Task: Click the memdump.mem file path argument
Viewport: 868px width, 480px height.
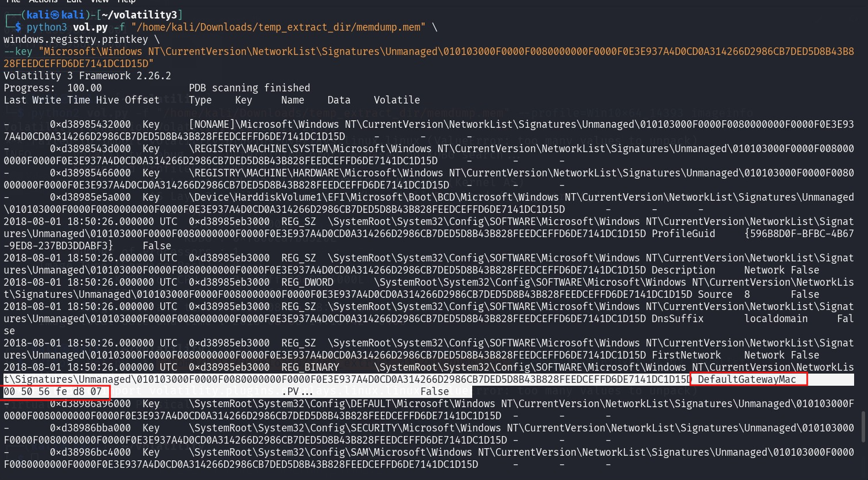Action: tap(279, 27)
